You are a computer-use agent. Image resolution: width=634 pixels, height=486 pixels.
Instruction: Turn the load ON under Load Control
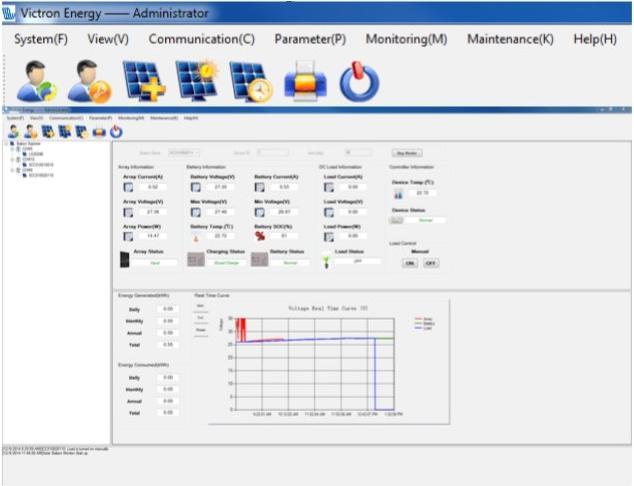coord(410,263)
